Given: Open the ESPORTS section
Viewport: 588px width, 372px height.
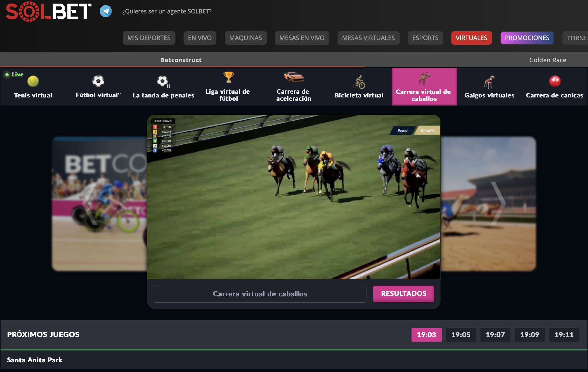Looking at the screenshot, I should click(x=425, y=38).
